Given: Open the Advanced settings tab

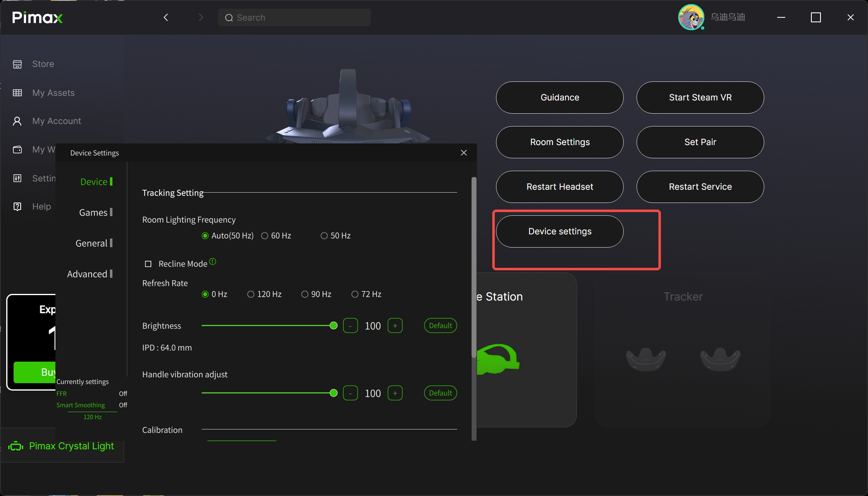Looking at the screenshot, I should click(x=87, y=274).
